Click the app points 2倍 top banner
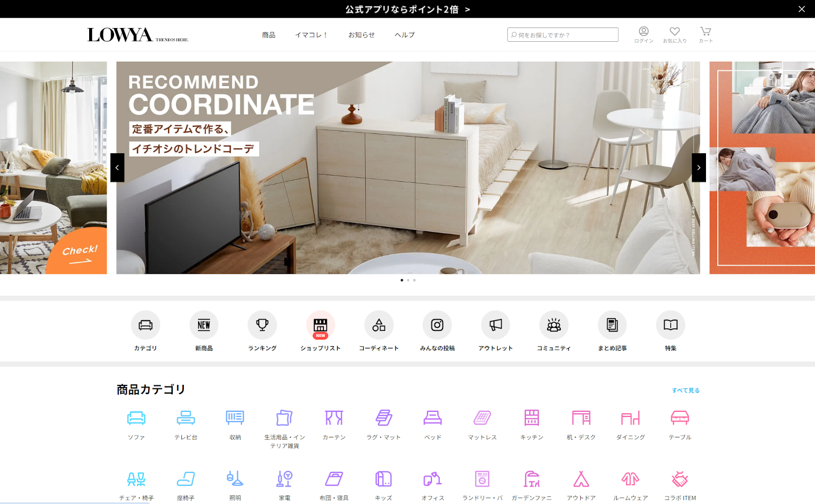 [x=407, y=9]
